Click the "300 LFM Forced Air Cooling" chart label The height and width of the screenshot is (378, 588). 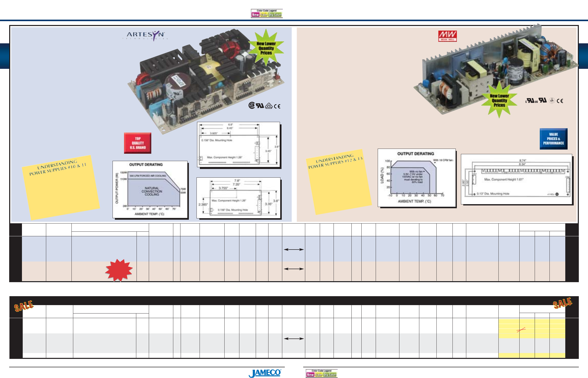point(148,176)
